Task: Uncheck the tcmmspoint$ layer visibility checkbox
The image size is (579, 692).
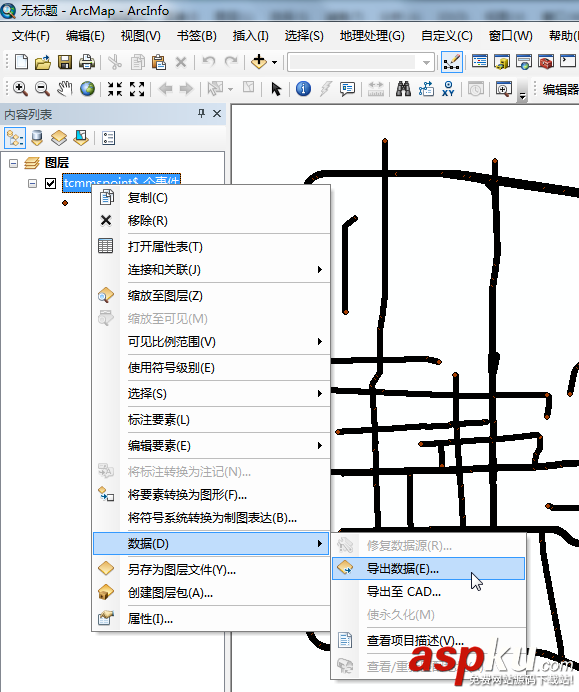Action: point(50,183)
